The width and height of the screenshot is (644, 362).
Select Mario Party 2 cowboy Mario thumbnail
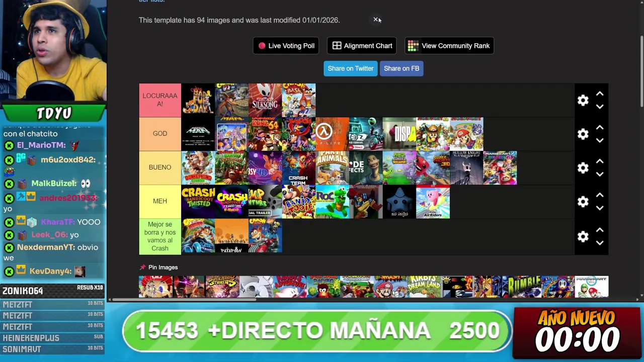click(433, 134)
